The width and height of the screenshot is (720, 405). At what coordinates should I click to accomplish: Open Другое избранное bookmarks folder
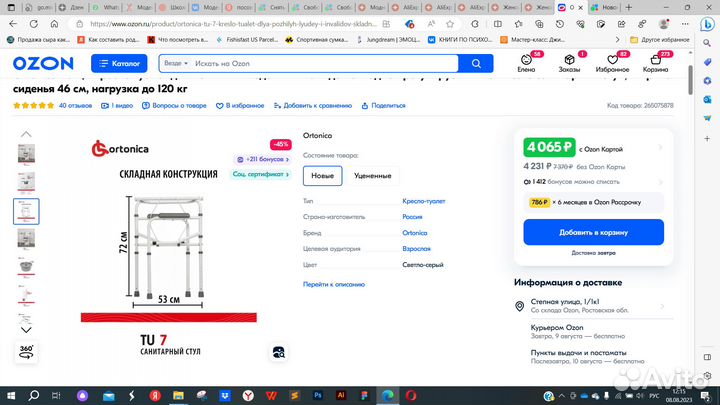(660, 40)
